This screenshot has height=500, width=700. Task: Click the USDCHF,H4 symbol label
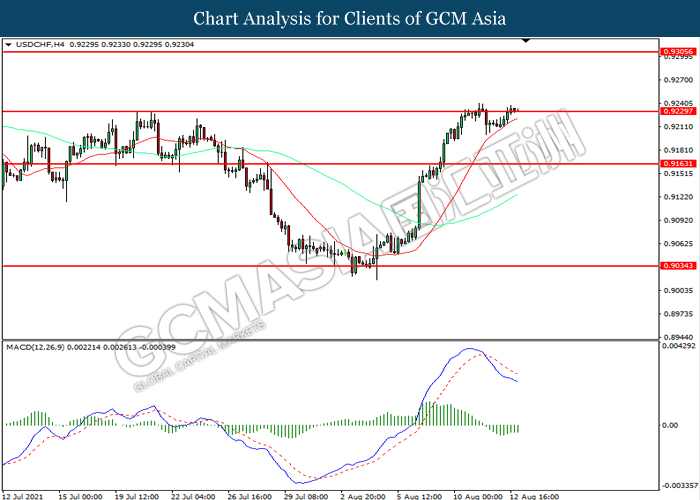tap(39, 45)
